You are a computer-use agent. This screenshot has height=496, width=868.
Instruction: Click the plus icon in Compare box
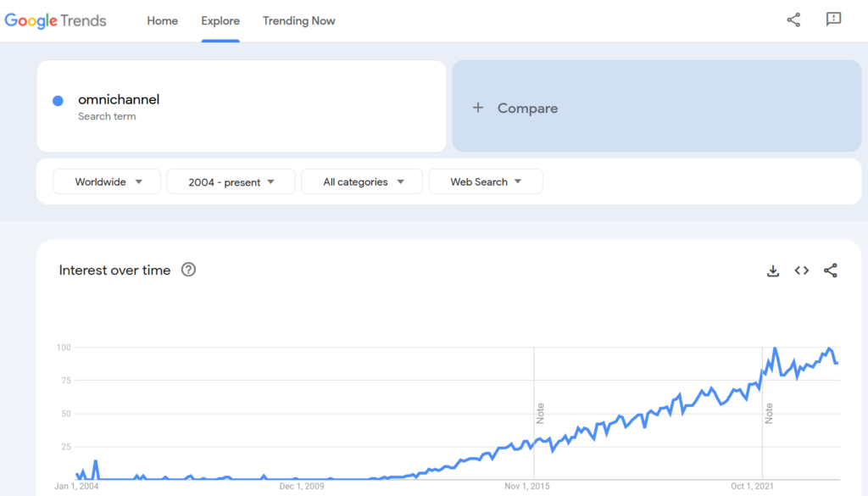pyautogui.click(x=478, y=108)
